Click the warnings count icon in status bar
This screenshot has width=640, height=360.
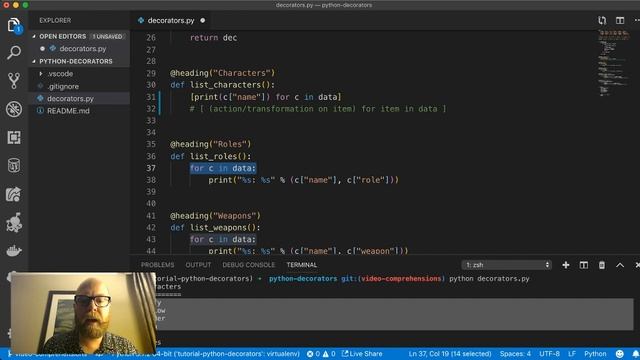325,354
